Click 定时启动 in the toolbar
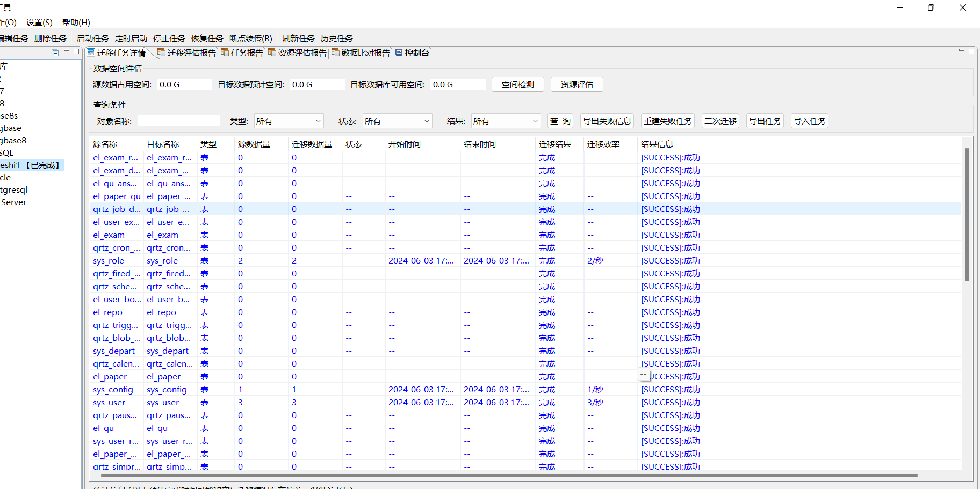Screen dimensions: 980x489 (x=131, y=39)
